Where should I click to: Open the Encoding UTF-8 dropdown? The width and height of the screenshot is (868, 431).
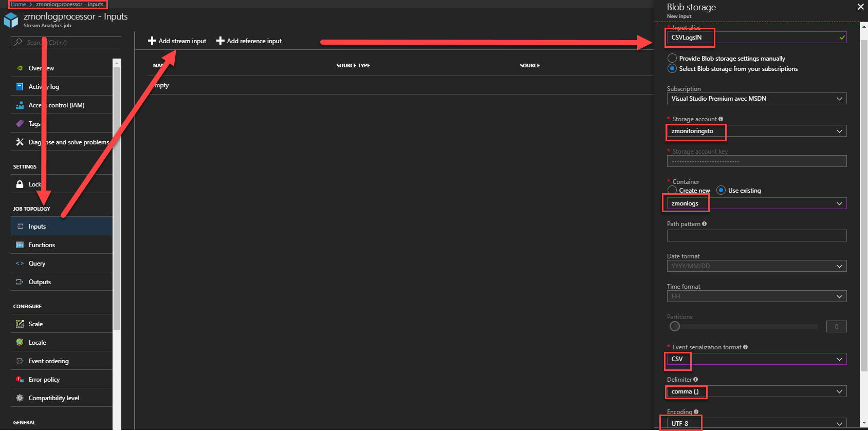tap(756, 424)
